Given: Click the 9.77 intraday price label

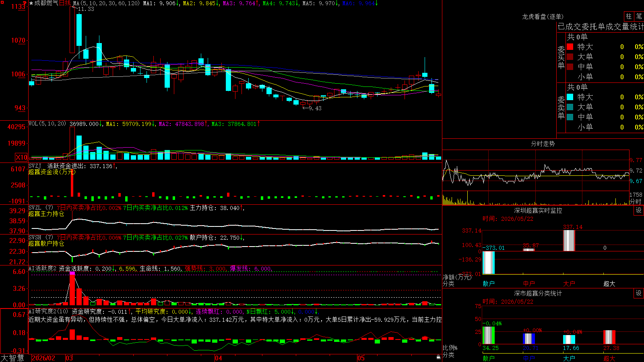Looking at the screenshot, I should coord(636,160).
